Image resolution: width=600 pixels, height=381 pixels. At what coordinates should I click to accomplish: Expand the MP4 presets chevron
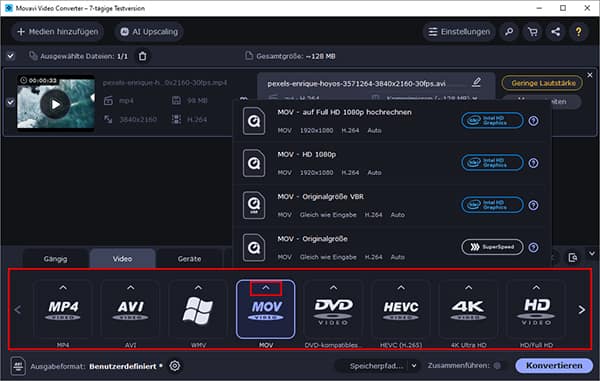[63, 287]
